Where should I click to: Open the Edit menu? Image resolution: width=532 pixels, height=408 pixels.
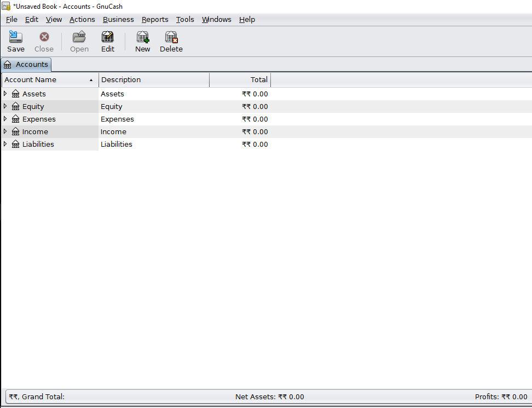[32, 19]
